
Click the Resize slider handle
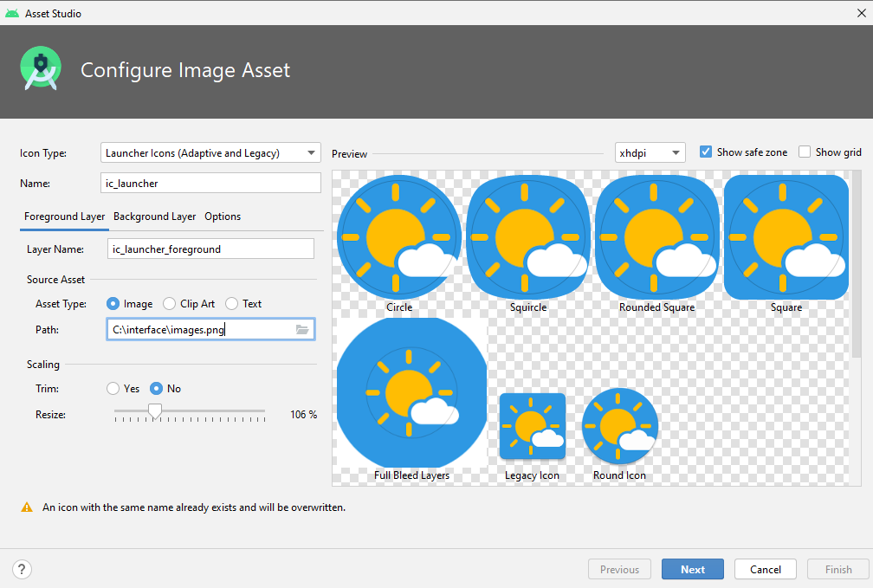(154, 412)
